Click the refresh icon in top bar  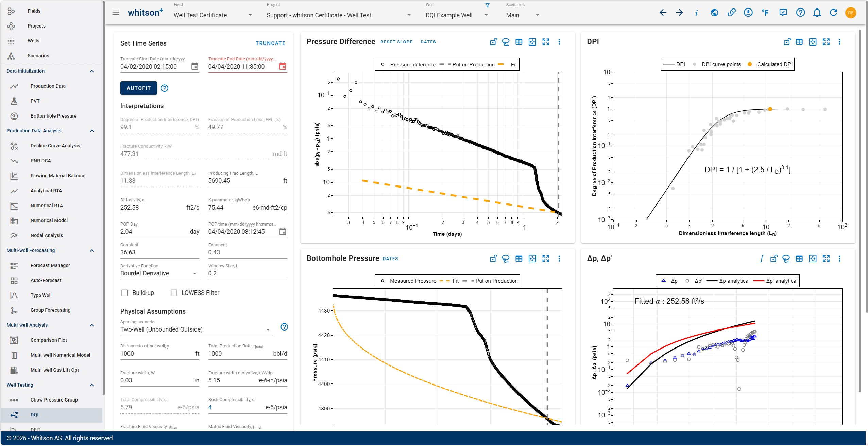tap(833, 13)
